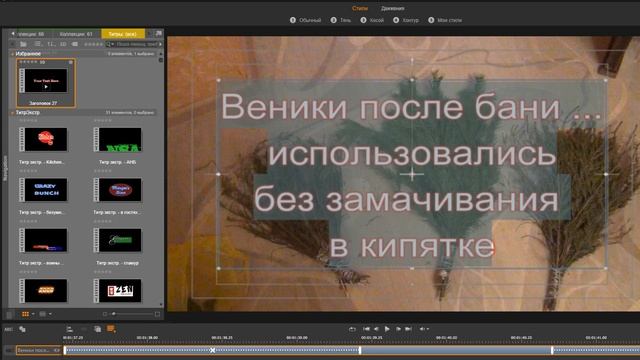Click the orange thumbnails view icon
The width and height of the screenshot is (640, 360).
[25, 314]
